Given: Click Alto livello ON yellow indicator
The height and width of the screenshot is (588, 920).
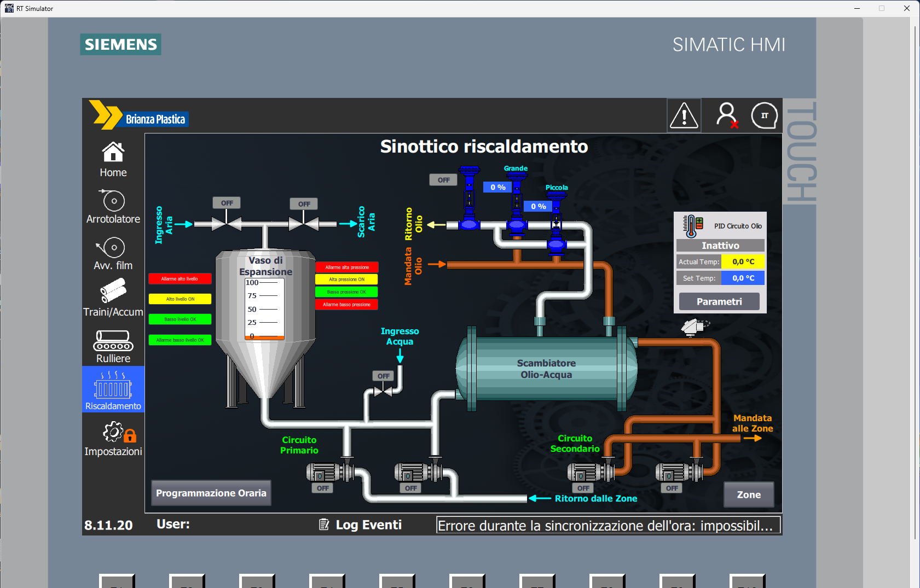Looking at the screenshot, I should pos(180,299).
